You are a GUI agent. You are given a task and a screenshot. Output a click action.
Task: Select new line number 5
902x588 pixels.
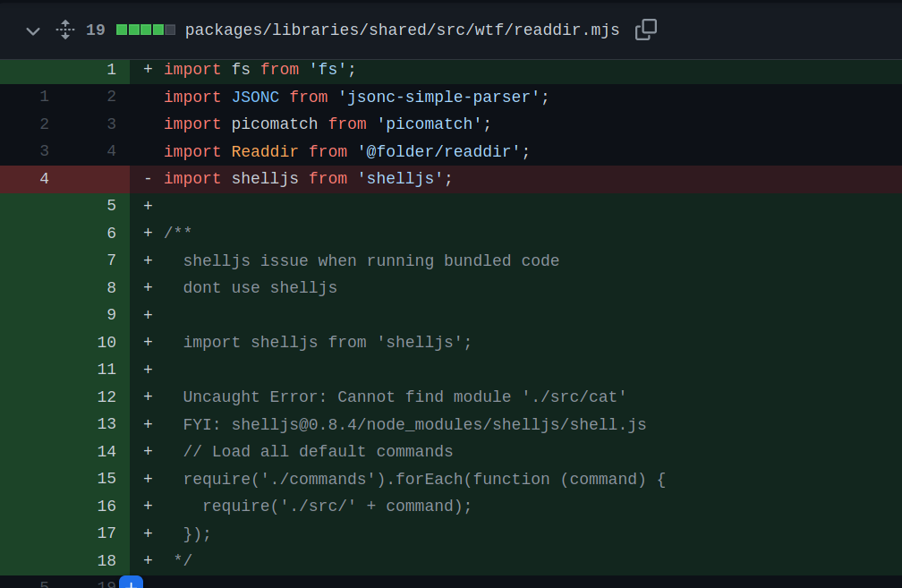(111, 206)
